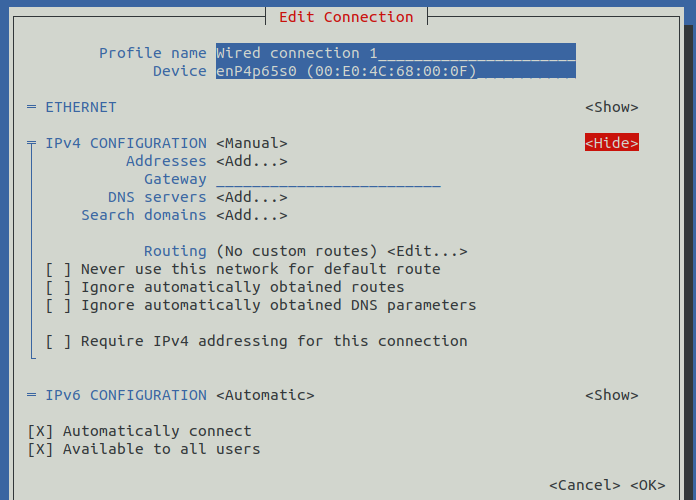Viewport: 696px width, 500px height.
Task: Add a search domain entry
Action: point(251,215)
